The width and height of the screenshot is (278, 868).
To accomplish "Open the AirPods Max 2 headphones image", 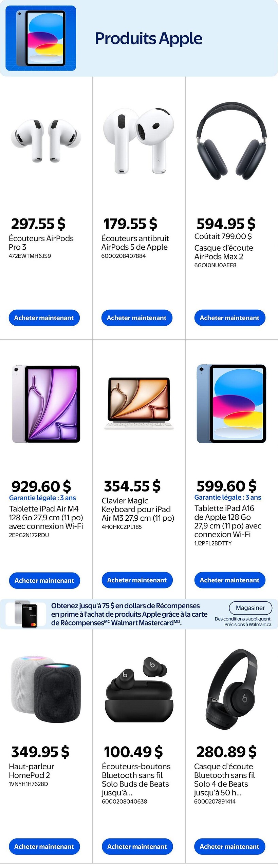I will click(231, 141).
